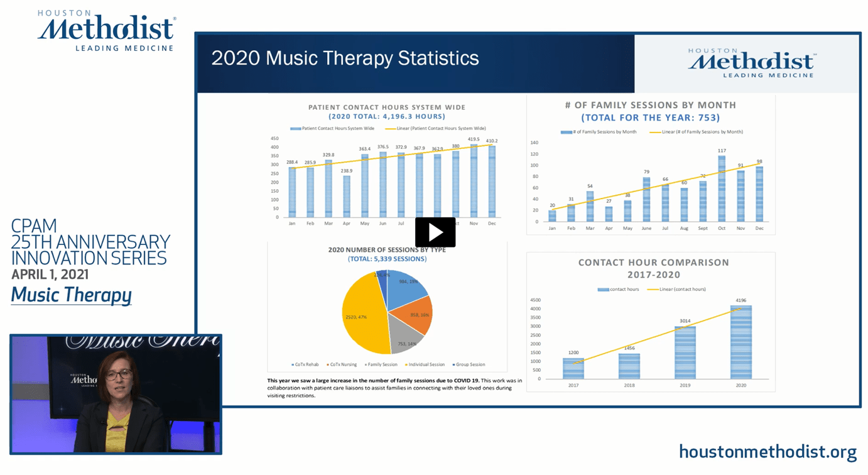Click the Group Session legend entry

click(x=469, y=364)
